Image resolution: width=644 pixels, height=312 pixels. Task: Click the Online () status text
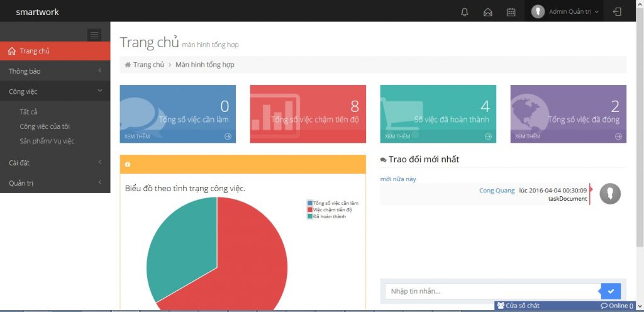pos(621,306)
